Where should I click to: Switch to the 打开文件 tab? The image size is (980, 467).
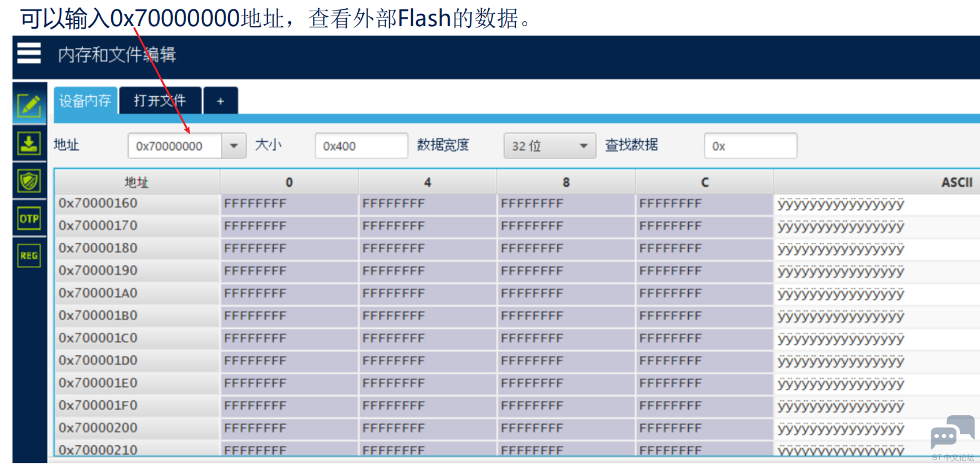[160, 101]
